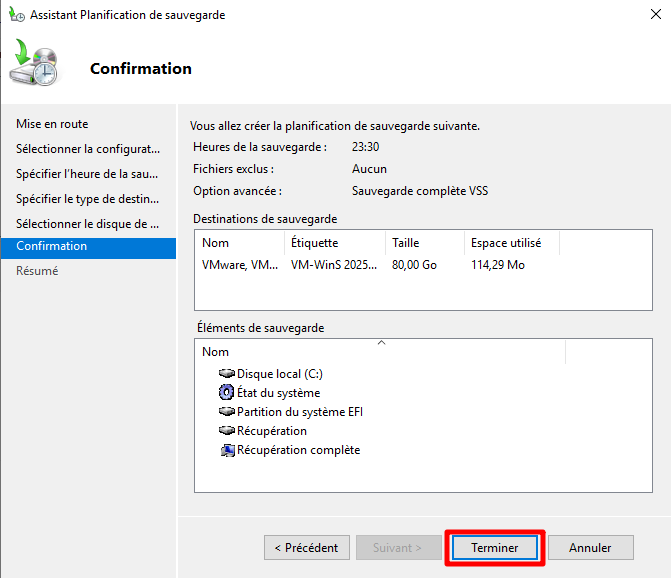
Task: Click the Partition du système EFI icon
Action: pos(226,412)
